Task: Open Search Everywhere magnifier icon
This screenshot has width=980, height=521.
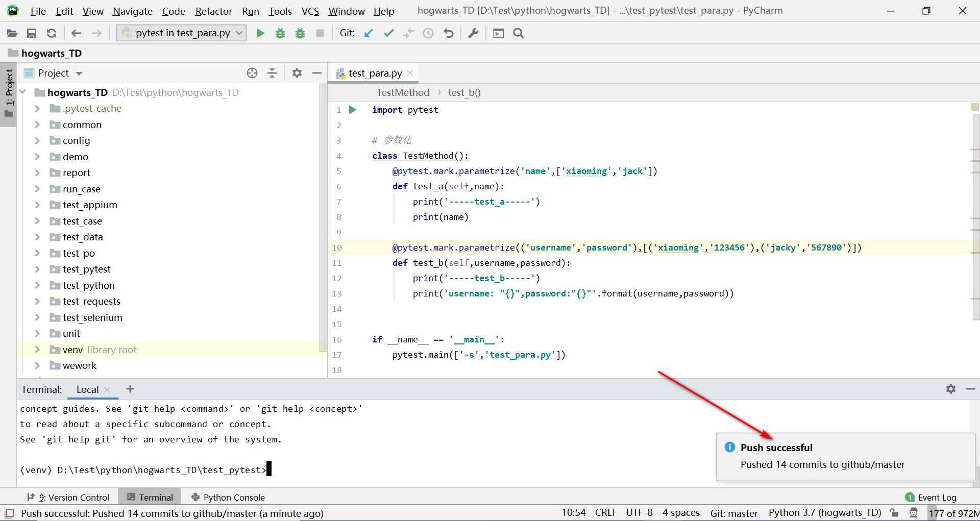Action: tap(519, 33)
